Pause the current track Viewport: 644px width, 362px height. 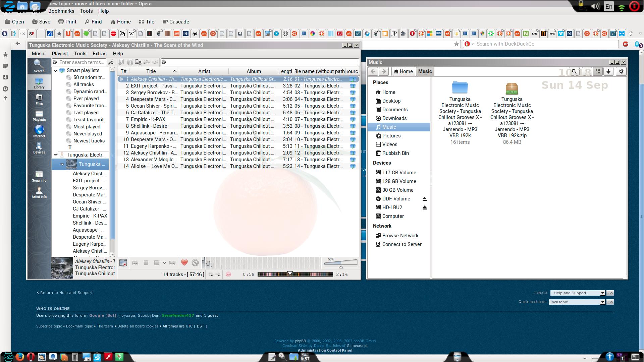146,263
